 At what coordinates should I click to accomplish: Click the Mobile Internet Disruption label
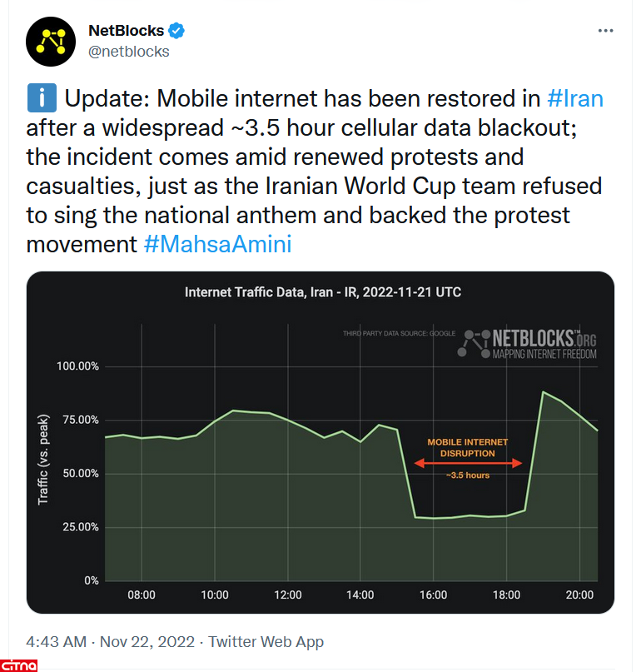pyautogui.click(x=468, y=448)
